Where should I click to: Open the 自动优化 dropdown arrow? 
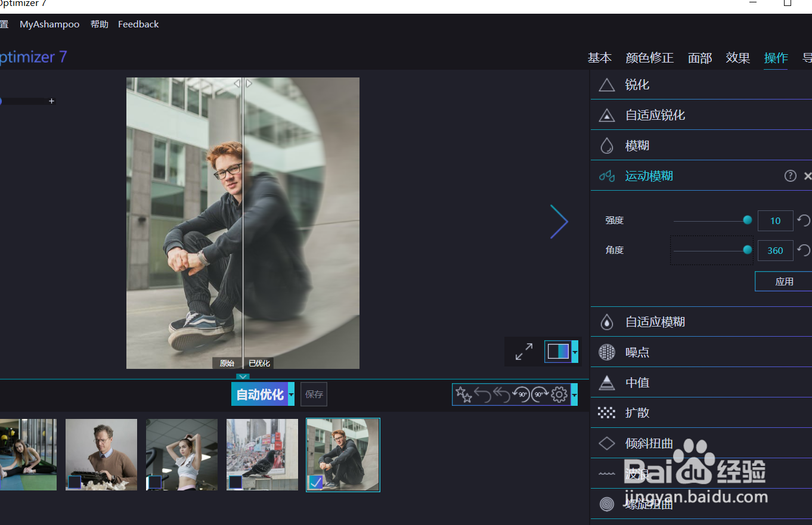pyautogui.click(x=290, y=394)
